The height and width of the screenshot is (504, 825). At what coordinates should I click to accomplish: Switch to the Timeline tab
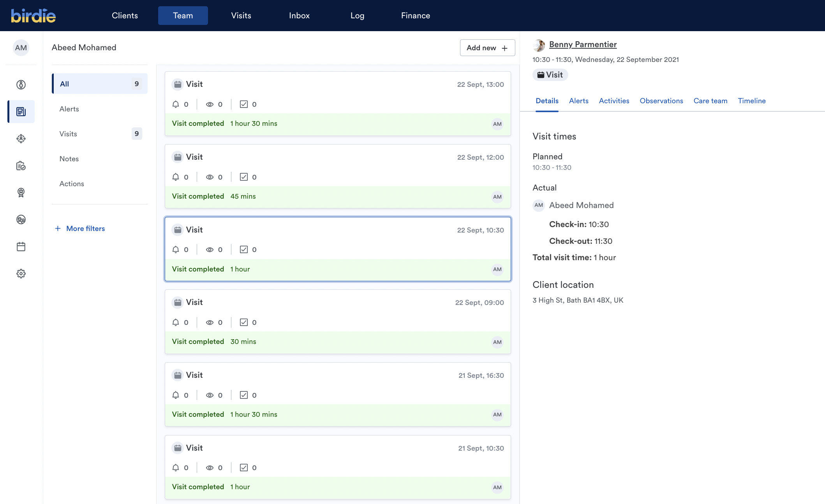coord(751,101)
